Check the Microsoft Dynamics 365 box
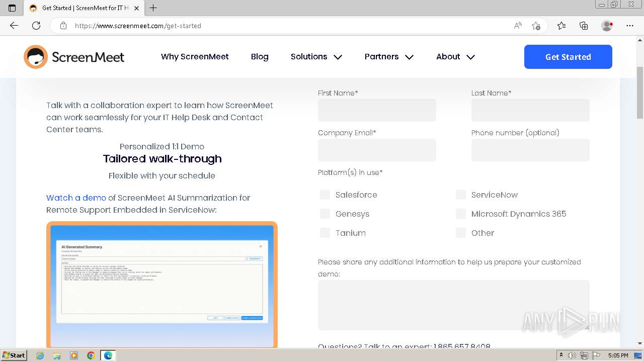Viewport: 644px width, 362px height. click(461, 214)
